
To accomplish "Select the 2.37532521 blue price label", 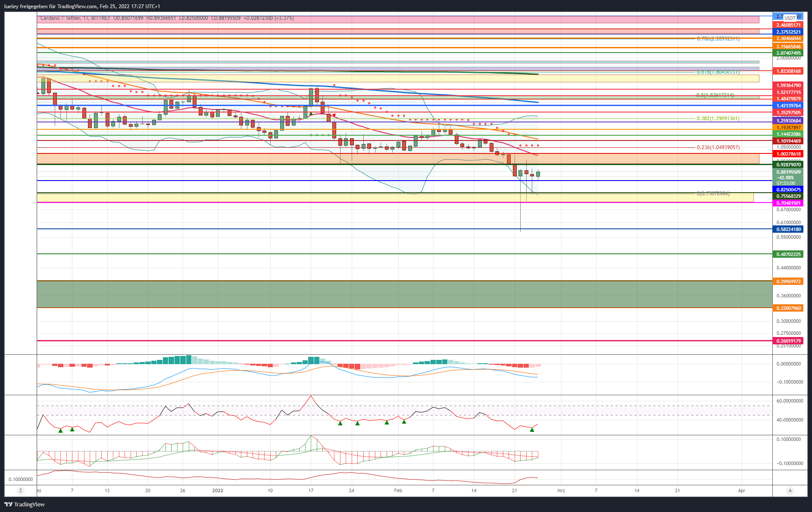I will point(788,32).
